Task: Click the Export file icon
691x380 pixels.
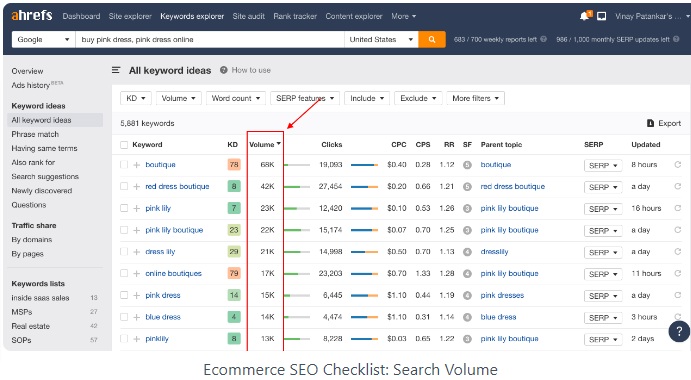Action: [650, 123]
